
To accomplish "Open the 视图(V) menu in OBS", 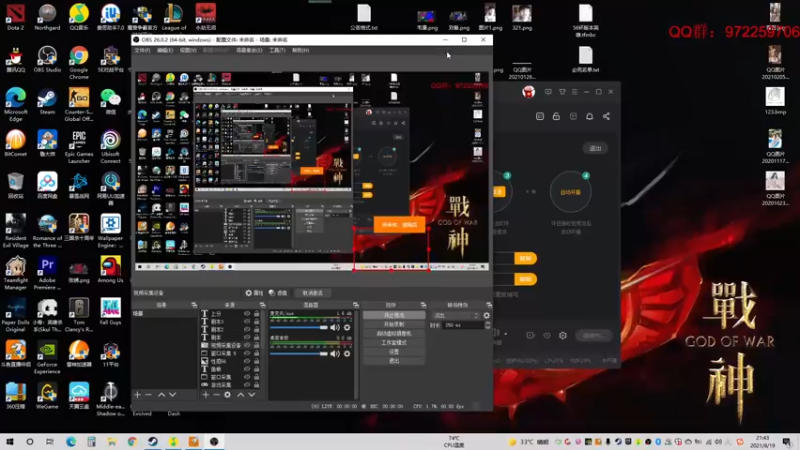I will 188,51.
